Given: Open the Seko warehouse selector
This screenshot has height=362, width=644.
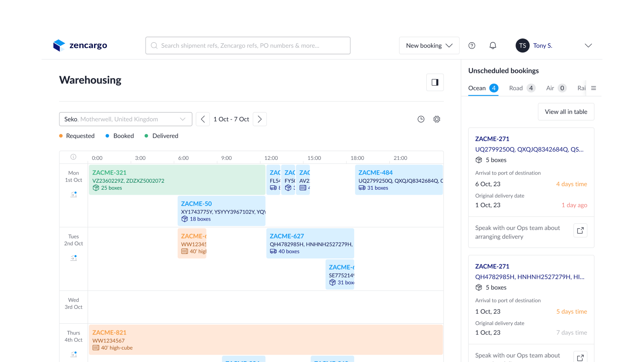Looking at the screenshot, I should pyautogui.click(x=125, y=119).
